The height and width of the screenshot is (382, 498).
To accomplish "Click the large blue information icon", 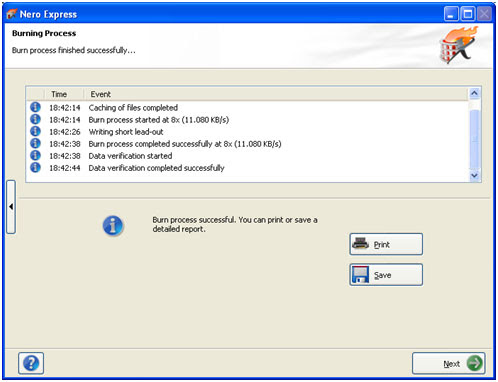I will point(113,226).
